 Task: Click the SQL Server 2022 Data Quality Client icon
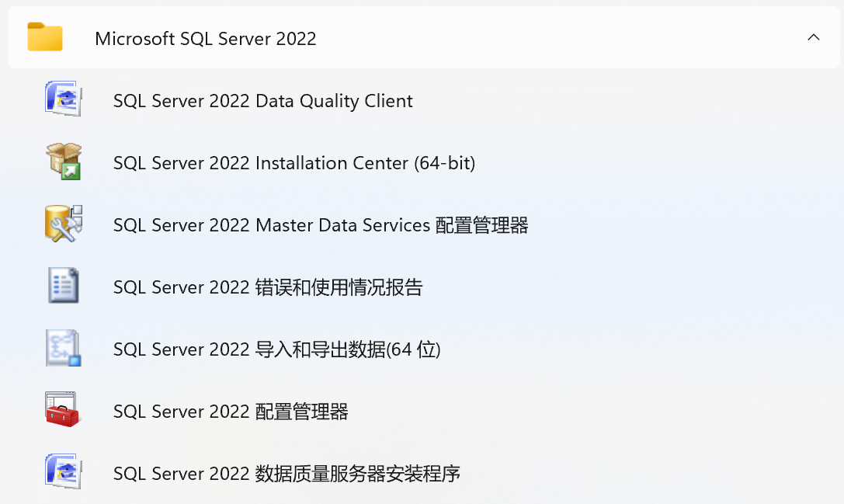click(x=63, y=99)
